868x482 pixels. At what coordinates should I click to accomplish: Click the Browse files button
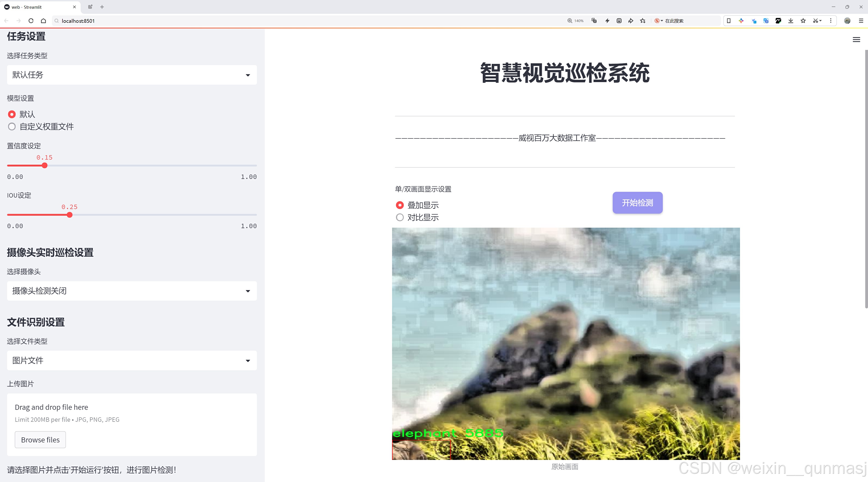click(x=40, y=440)
